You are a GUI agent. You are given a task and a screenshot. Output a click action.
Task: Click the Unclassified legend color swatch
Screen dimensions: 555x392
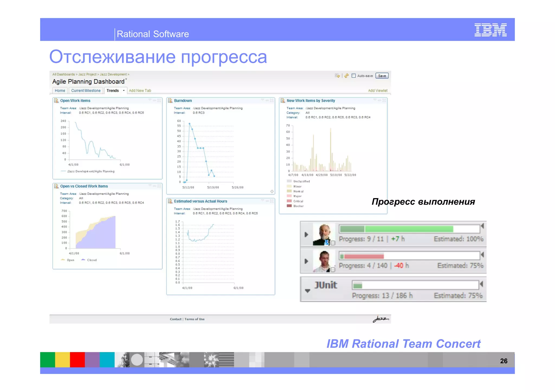289,181
